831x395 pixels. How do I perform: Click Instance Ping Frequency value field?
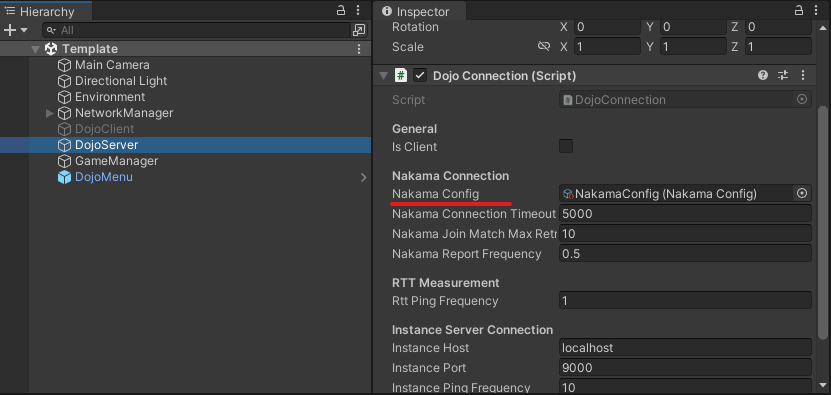[685, 387]
